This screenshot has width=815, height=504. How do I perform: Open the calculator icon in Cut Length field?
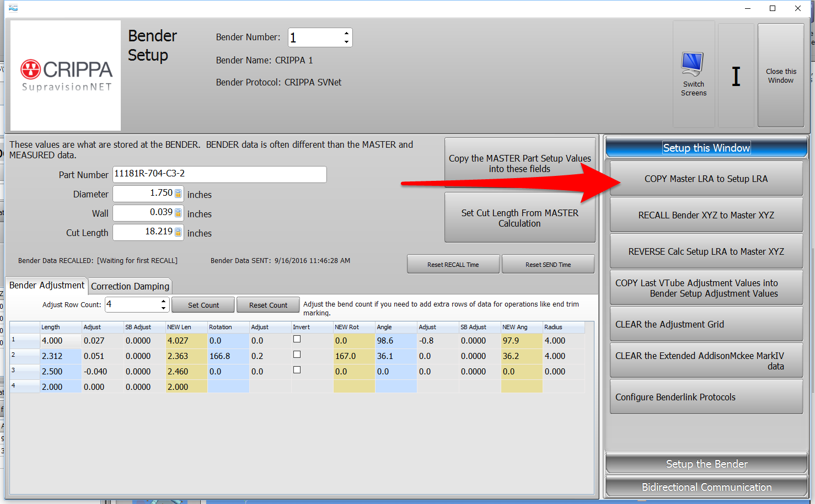click(178, 232)
